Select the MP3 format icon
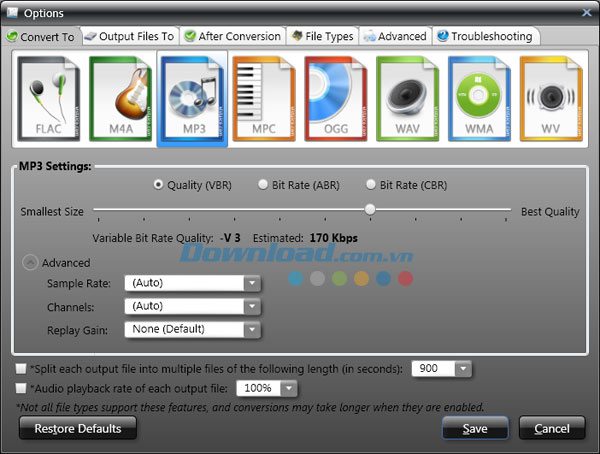Screen dimensions: 600x454 click(x=193, y=98)
